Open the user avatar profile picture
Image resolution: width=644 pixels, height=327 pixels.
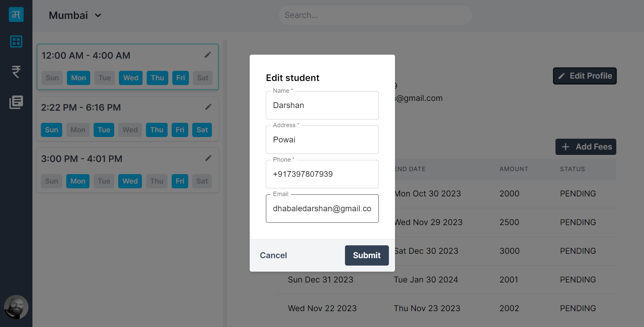tap(16, 307)
